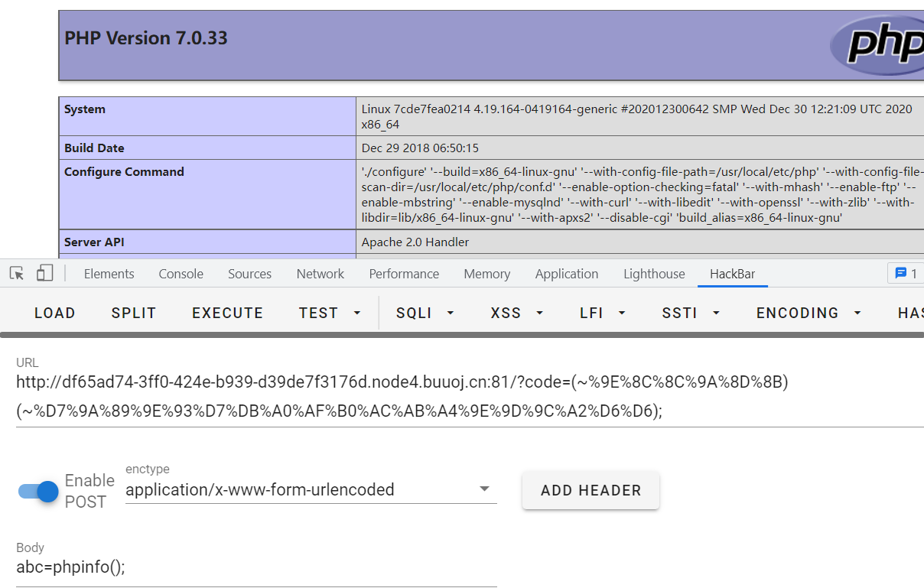924x588 pixels.
Task: Select the build date value Dec 29 2018
Action: coord(420,148)
